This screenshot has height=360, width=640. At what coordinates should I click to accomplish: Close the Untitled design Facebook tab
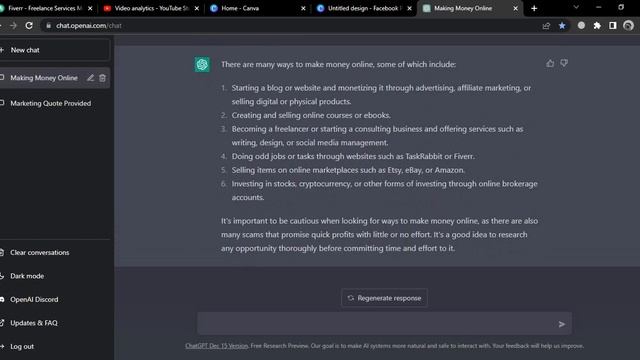point(409,8)
